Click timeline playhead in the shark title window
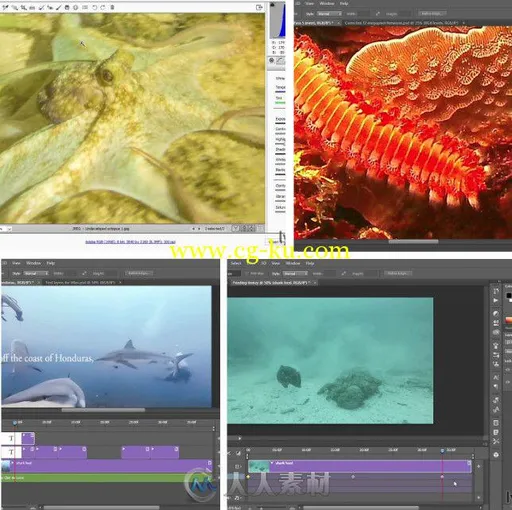512x510 pixels. pyautogui.click(x=15, y=423)
